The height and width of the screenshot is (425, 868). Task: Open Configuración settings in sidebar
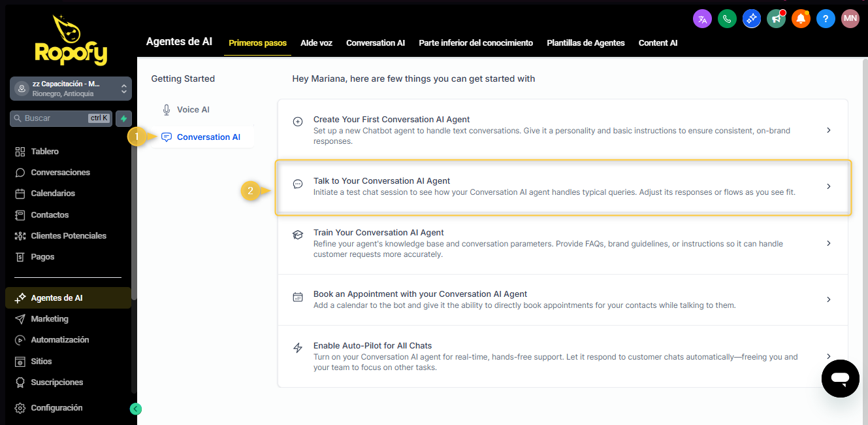tap(56, 408)
